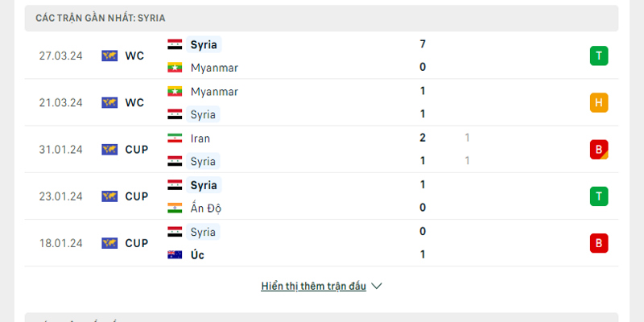This screenshot has width=644, height=322.
Task: Click the India flag next to Ấn Độ
Action: [175, 208]
